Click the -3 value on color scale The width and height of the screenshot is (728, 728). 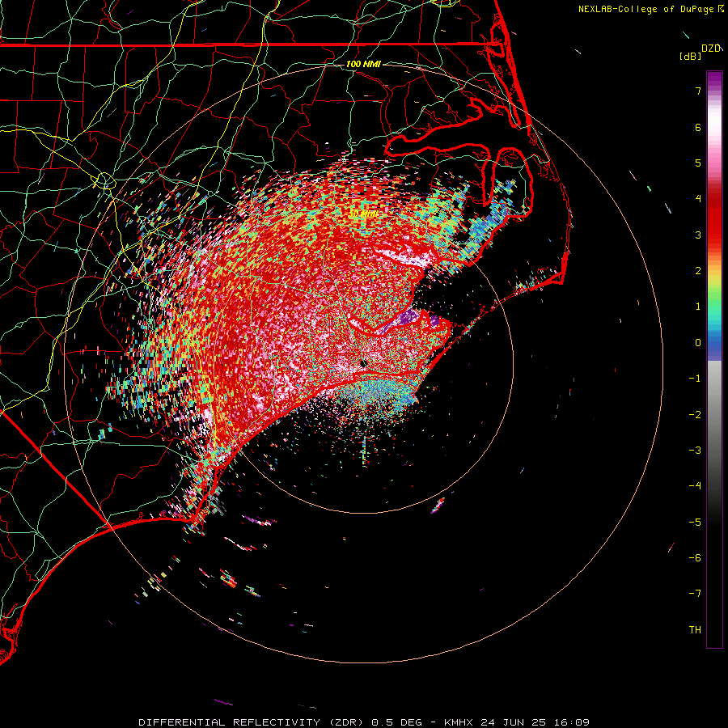click(695, 451)
